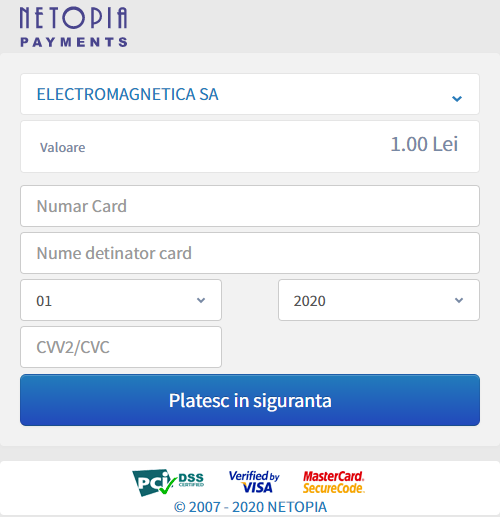Screen dimensions: 500x517
Task: Open the expiry month dropdown showing 01
Action: pyautogui.click(x=121, y=300)
